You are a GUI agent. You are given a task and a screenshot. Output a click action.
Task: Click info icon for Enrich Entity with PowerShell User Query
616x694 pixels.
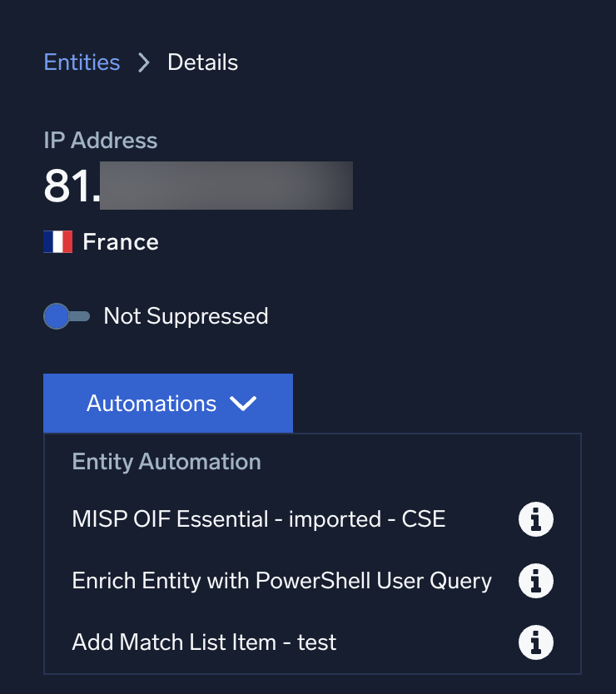point(535,581)
